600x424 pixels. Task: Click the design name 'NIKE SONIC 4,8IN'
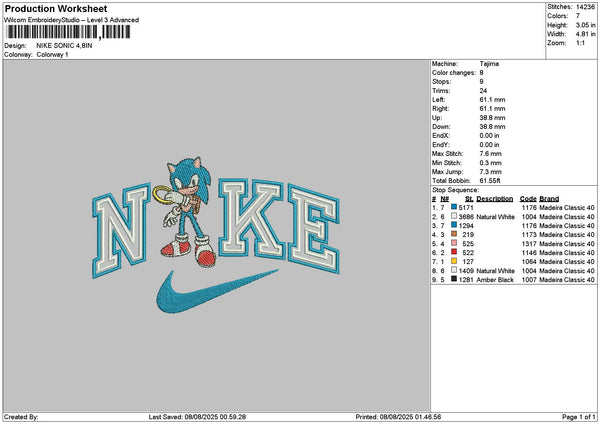click(64, 46)
